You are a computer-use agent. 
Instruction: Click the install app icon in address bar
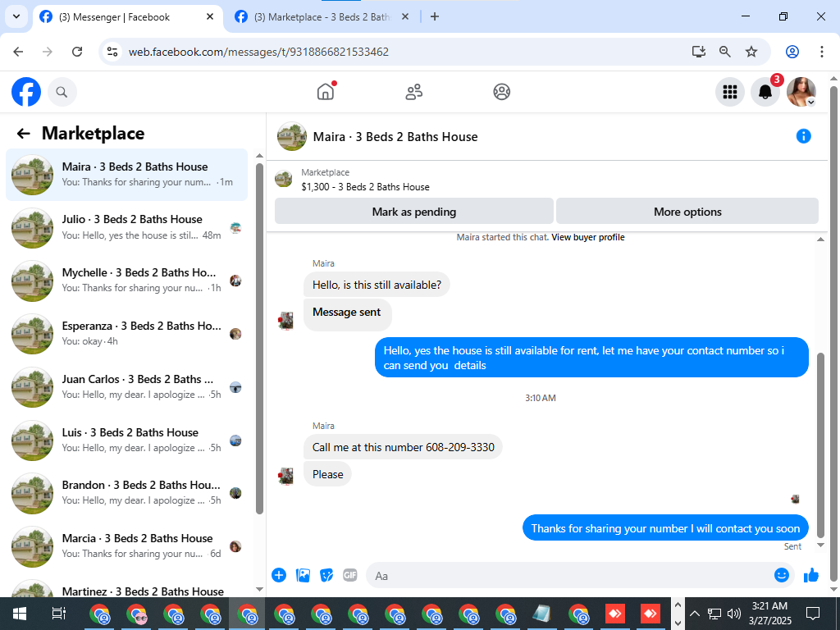click(699, 52)
